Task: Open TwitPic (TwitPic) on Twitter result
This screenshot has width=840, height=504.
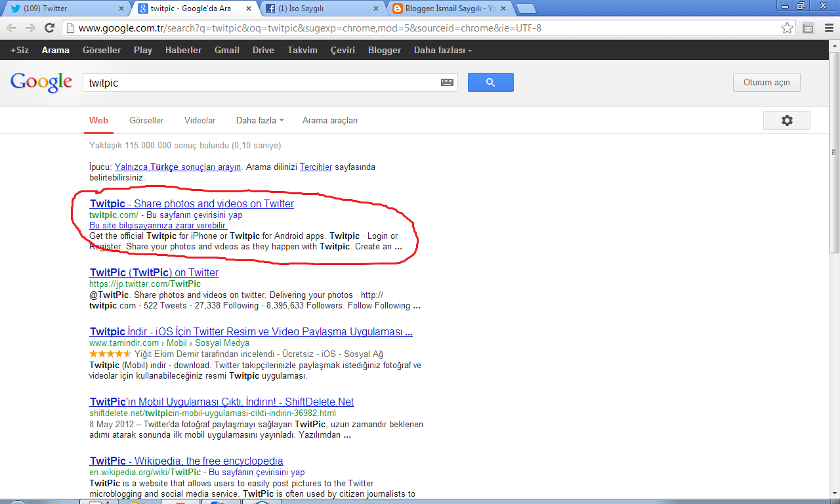Action: click(x=154, y=272)
